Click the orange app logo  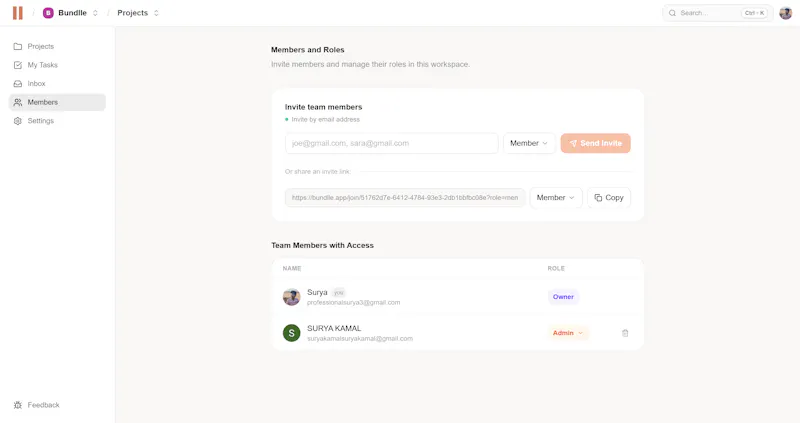pos(18,13)
